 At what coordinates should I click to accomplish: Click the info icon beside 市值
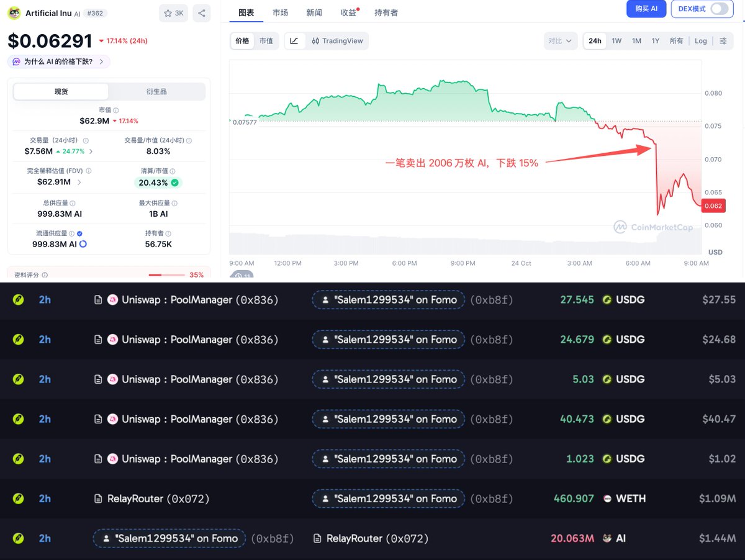tap(116, 110)
